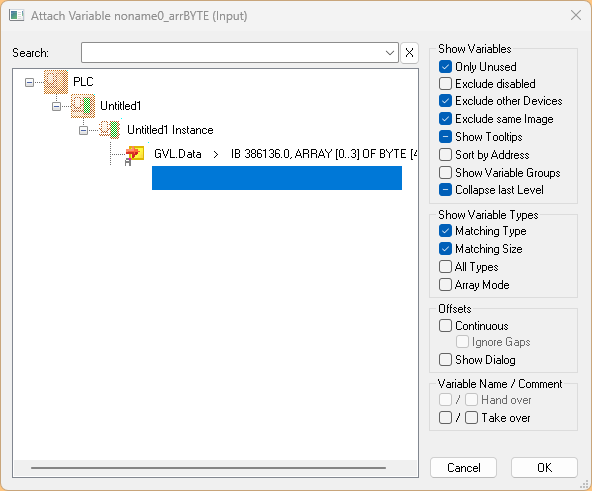Enable Show Dialog checkbox
The height and width of the screenshot is (491, 592).
(446, 360)
